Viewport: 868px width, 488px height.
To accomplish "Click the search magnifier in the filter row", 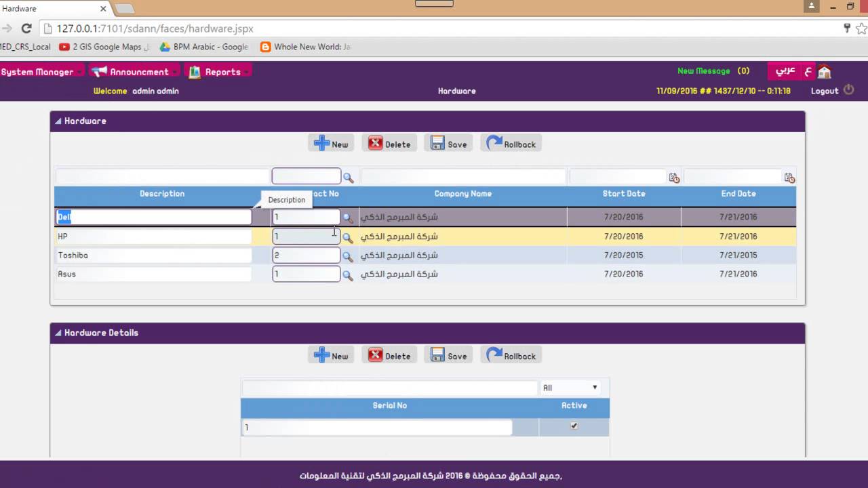I will (348, 178).
